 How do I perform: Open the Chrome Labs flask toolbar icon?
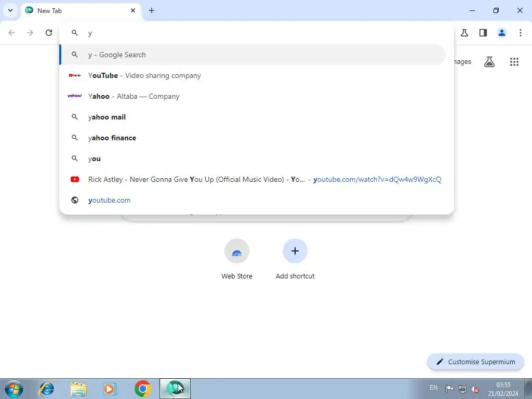pos(464,33)
